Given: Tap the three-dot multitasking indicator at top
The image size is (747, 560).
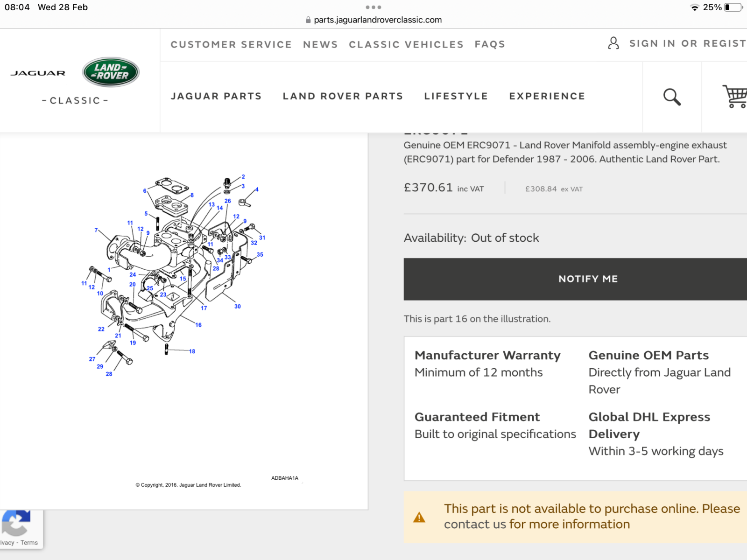Looking at the screenshot, I should [373, 7].
